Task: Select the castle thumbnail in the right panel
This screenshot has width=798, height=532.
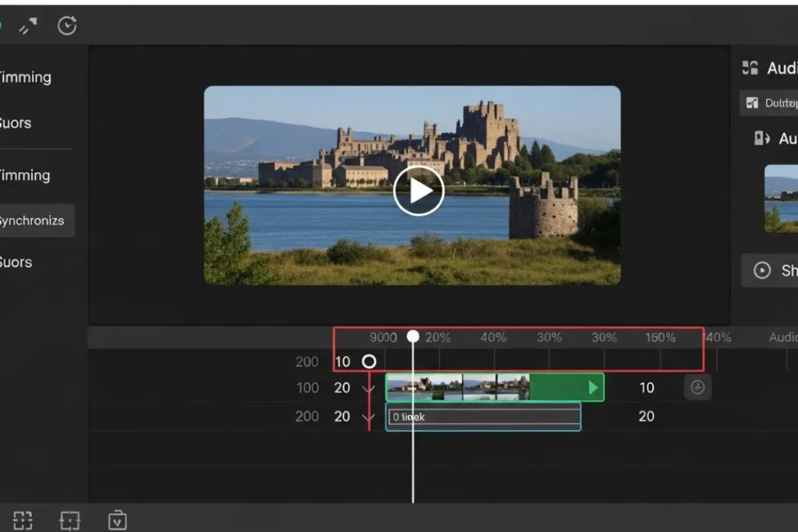Action: pos(781,198)
